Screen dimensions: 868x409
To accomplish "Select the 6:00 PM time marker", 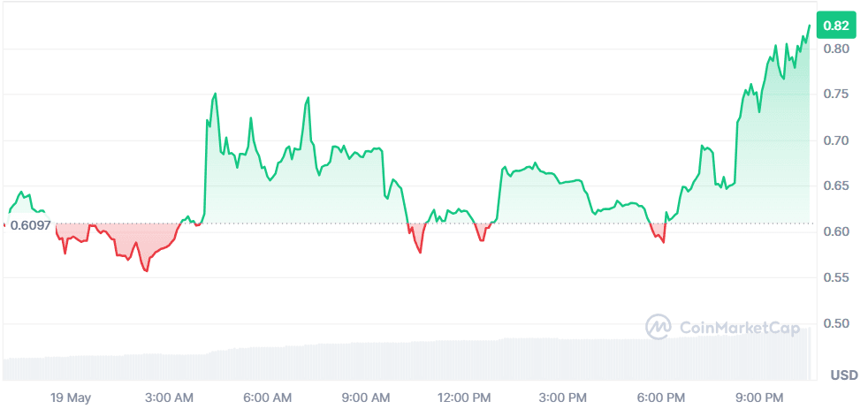I will [661, 396].
